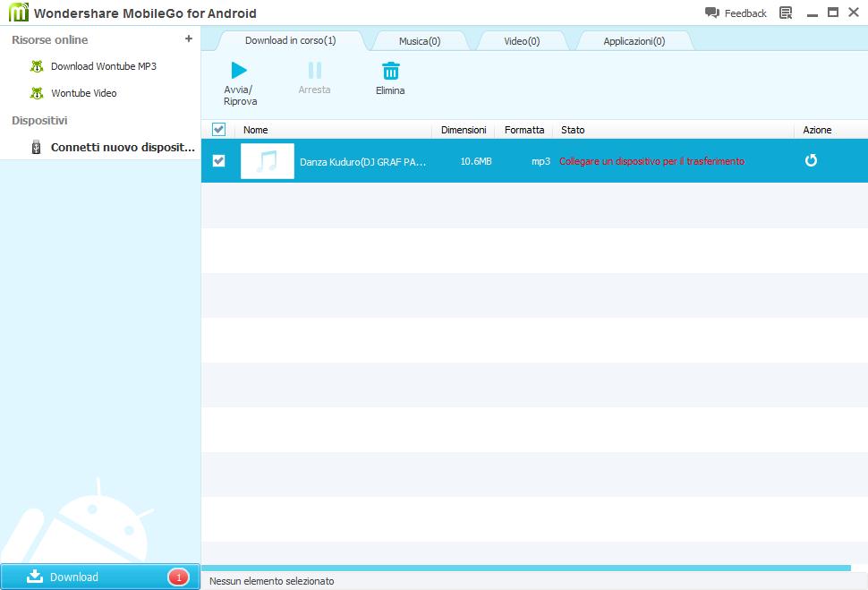Click the Azione column header
The height and width of the screenshot is (590, 868).
pyautogui.click(x=817, y=130)
